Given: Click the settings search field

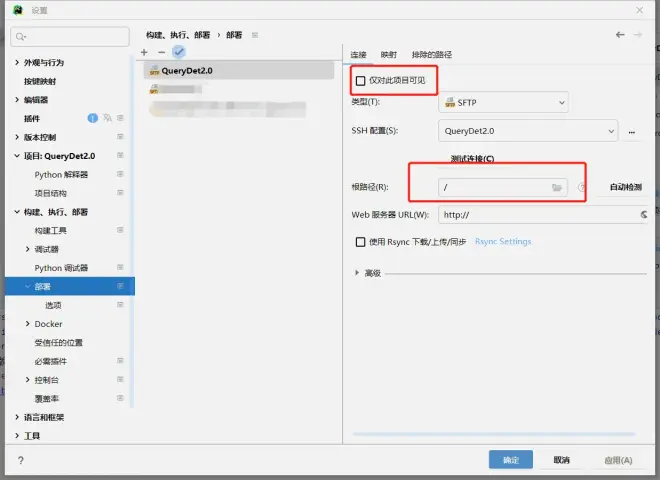Looking at the screenshot, I should [70, 37].
